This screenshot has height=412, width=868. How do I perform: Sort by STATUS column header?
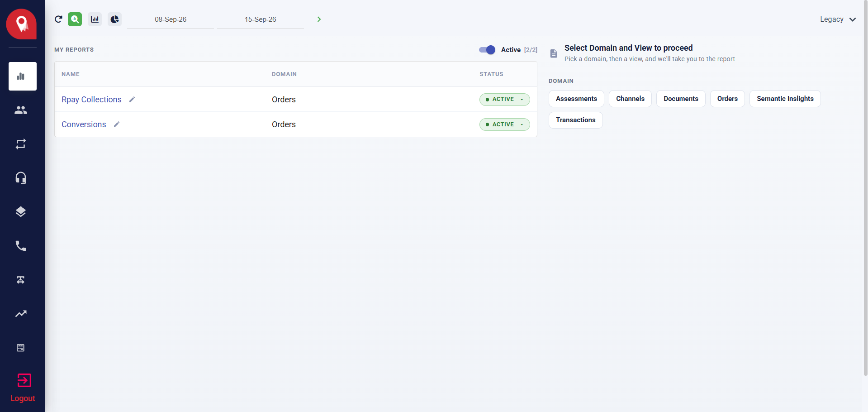[x=491, y=74]
